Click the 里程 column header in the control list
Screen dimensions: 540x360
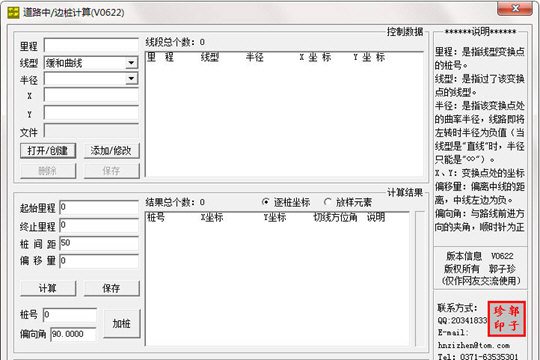click(160, 57)
